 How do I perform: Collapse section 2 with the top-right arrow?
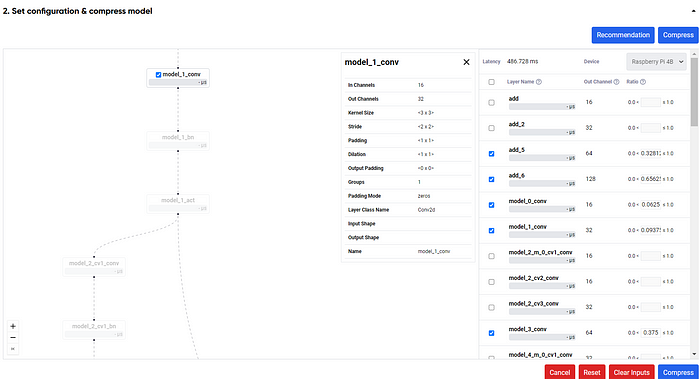pyautogui.click(x=694, y=11)
